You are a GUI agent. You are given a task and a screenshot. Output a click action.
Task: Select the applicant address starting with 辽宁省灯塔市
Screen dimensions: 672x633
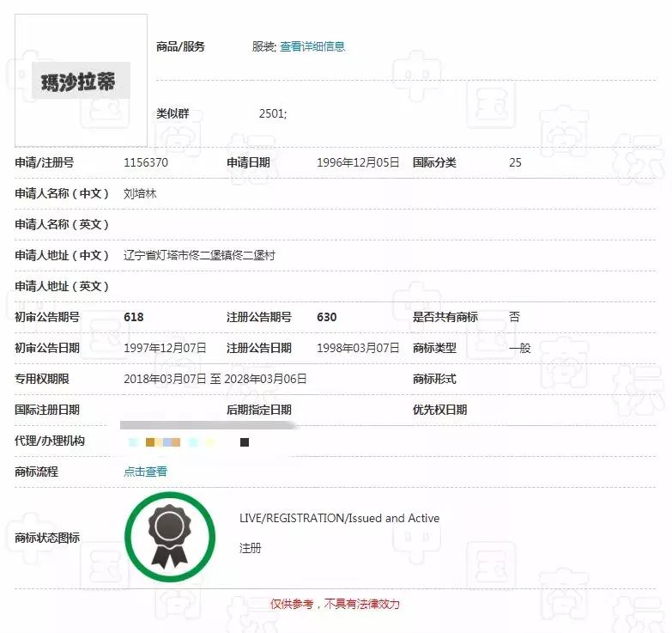(199, 255)
